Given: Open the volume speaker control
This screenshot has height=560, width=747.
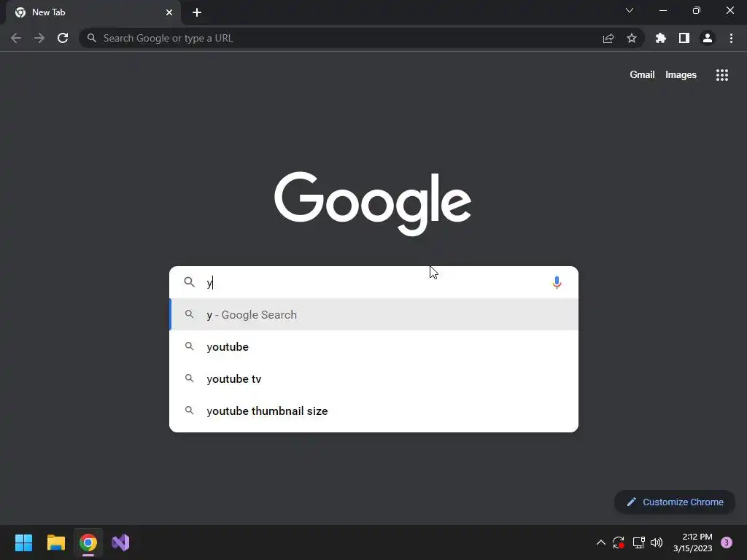Looking at the screenshot, I should click(657, 542).
